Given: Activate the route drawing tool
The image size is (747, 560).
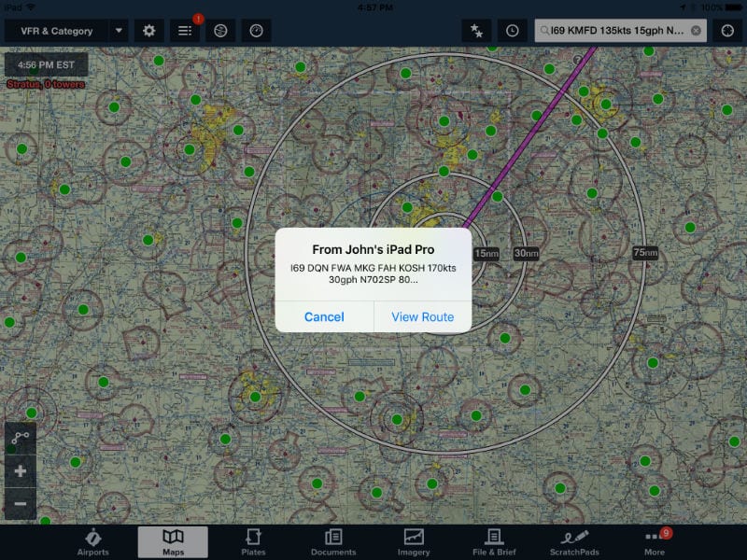Looking at the screenshot, I should 20,438.
